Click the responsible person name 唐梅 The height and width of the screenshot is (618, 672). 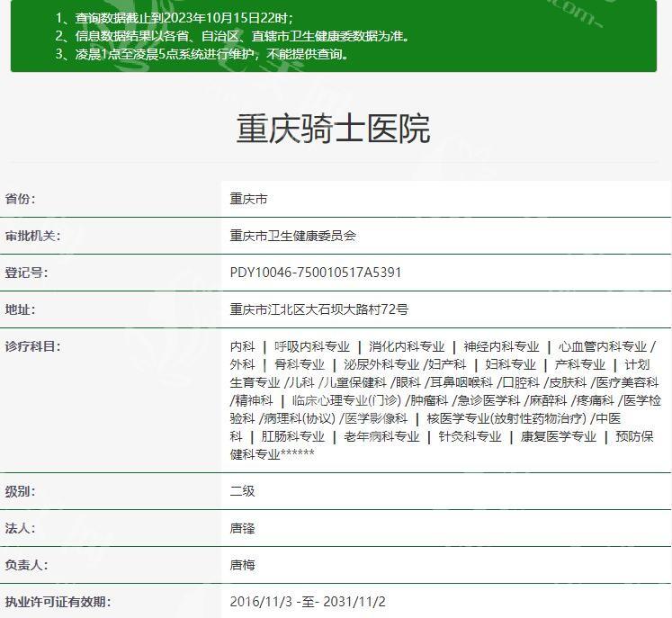[x=243, y=565]
